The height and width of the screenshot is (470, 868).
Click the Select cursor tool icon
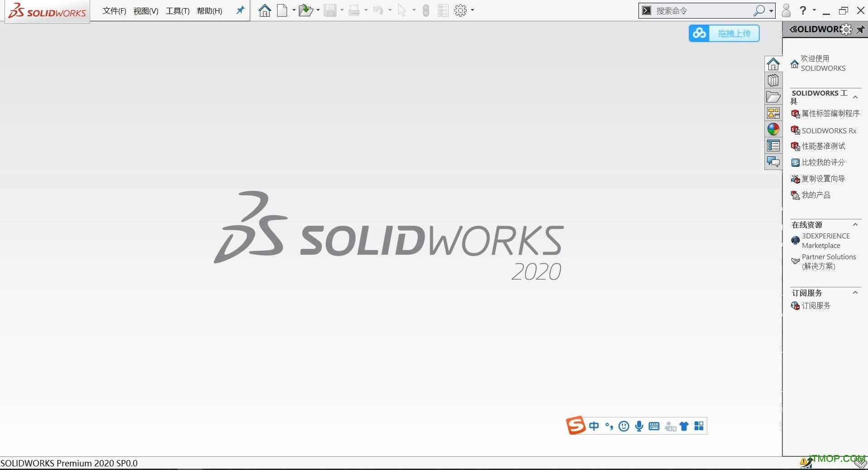[x=402, y=10]
